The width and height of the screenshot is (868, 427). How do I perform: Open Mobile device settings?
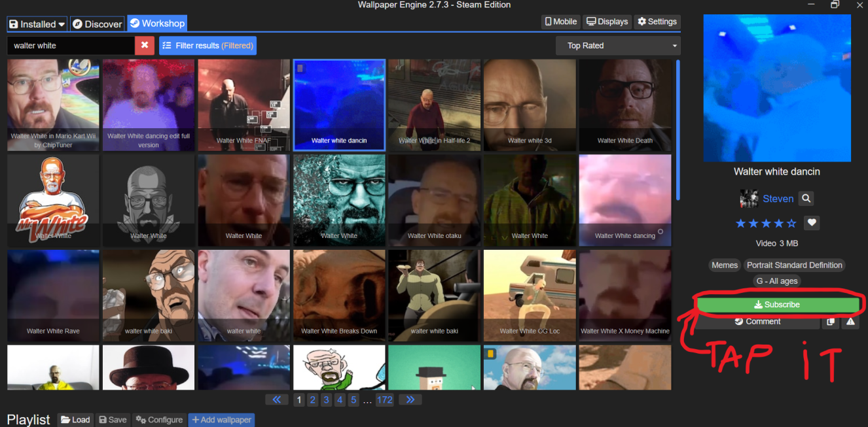561,22
